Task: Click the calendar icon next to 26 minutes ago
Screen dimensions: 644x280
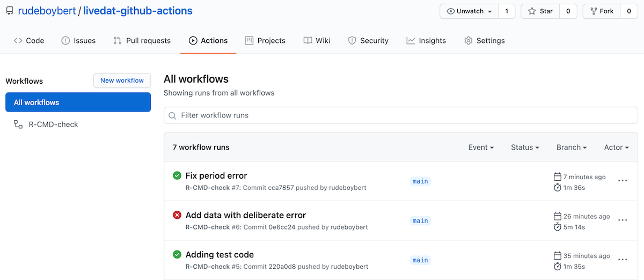Action: click(x=557, y=216)
